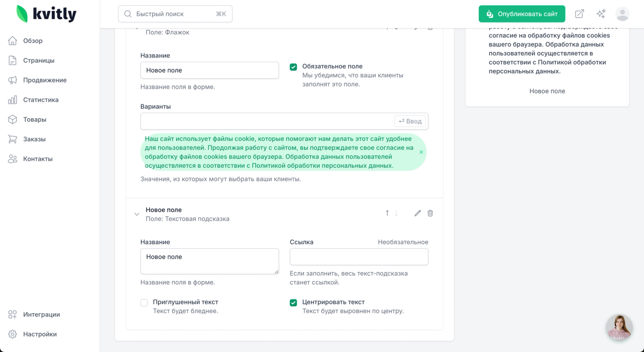Open the Товары section
This screenshot has height=352, width=644.
pos(35,120)
